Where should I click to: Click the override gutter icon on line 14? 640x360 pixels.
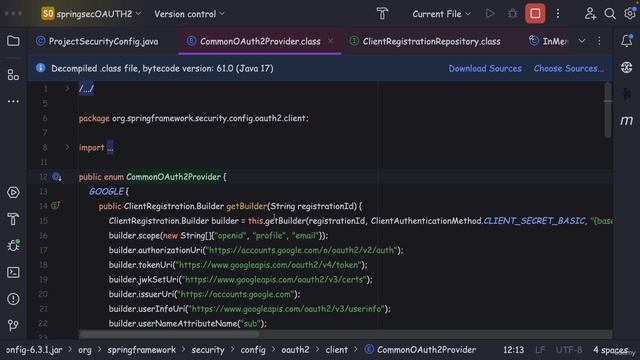[x=56, y=206]
